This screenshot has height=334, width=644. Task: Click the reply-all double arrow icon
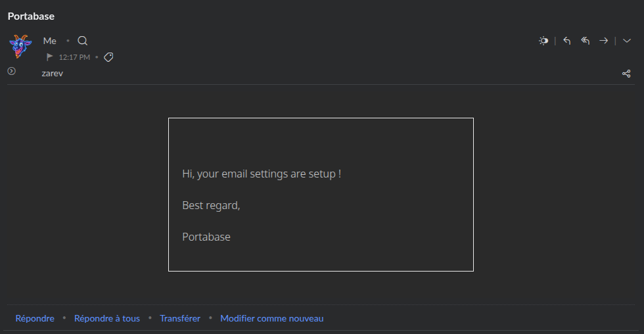[586, 41]
